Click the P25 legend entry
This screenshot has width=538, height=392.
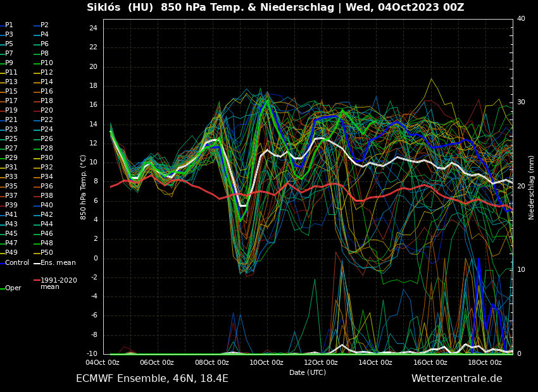(x=11, y=139)
